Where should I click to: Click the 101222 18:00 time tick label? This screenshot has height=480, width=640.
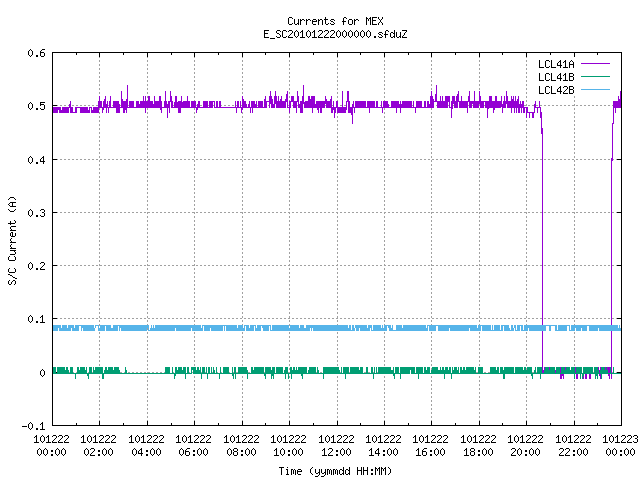coord(478,446)
